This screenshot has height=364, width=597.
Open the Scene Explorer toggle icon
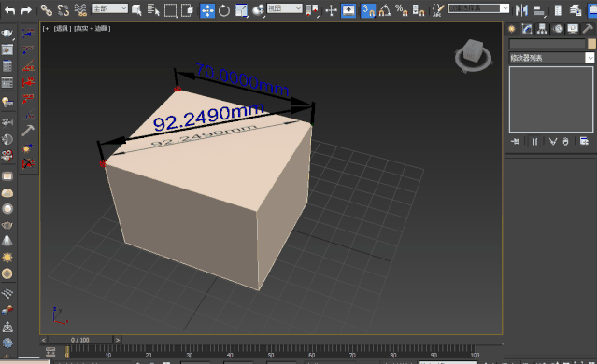pyautogui.click(x=558, y=10)
